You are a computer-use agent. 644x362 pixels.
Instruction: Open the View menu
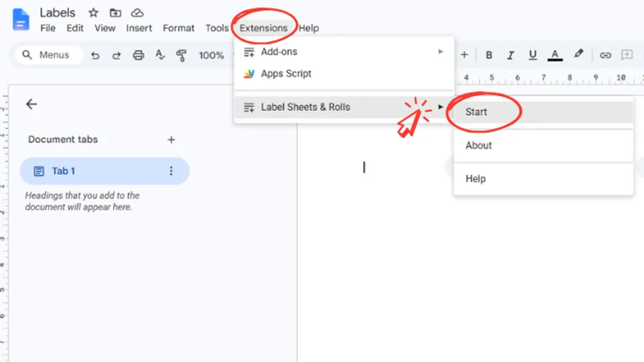[105, 28]
